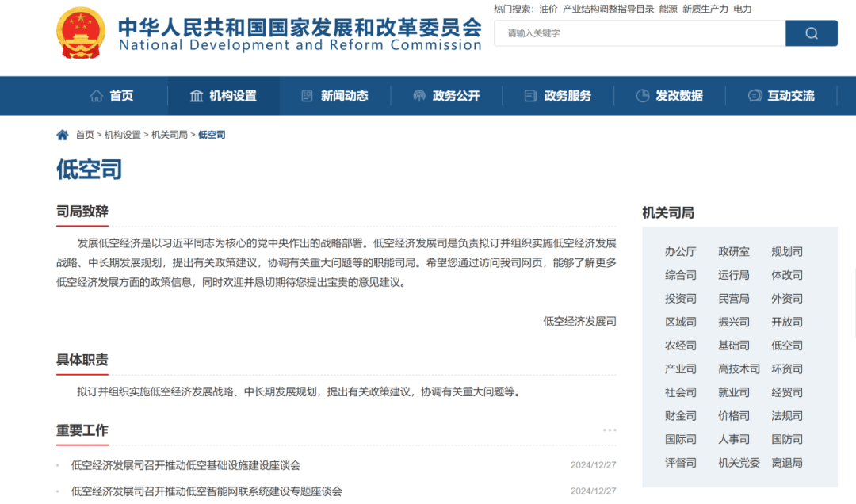Open the 低空基础设施建设座谈会 article
The image size is (856, 504).
point(185,465)
